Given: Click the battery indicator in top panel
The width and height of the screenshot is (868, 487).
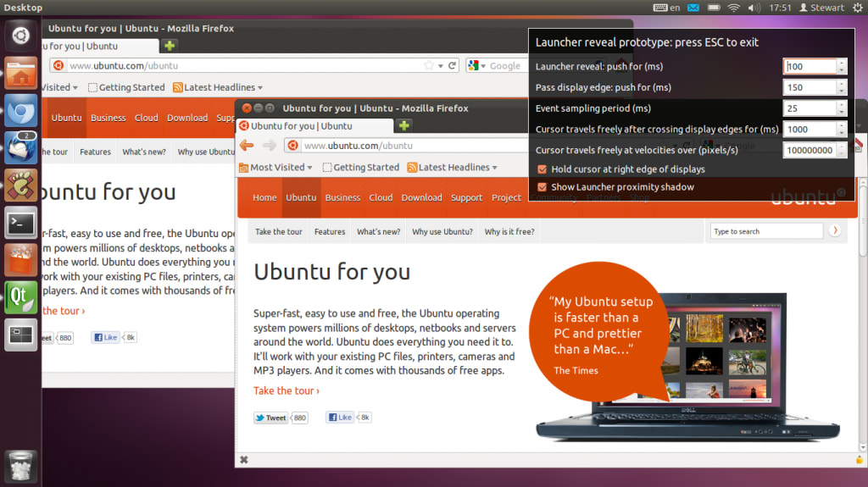Looking at the screenshot, I should coord(714,8).
